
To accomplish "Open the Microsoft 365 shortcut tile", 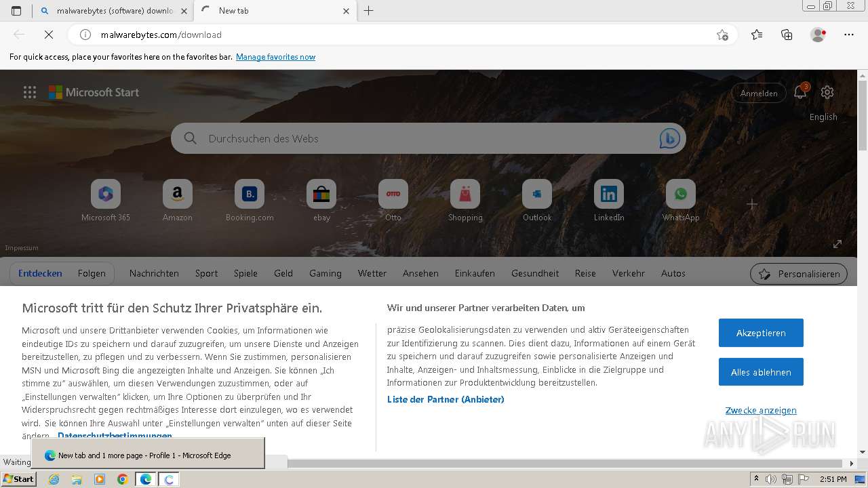I will (106, 201).
